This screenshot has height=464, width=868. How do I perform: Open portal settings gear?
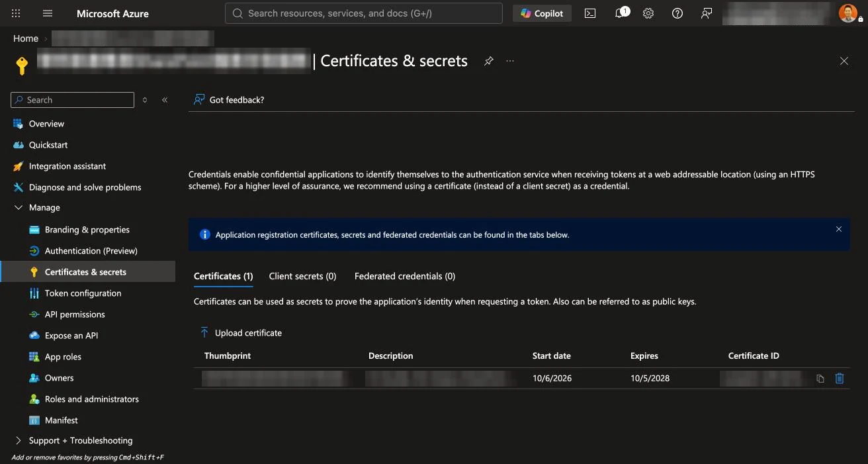pos(648,13)
